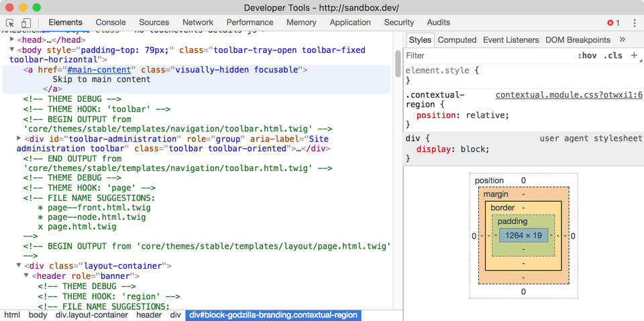This screenshot has width=644, height=321.
Task: Open the Performance tab
Action: click(x=250, y=23)
